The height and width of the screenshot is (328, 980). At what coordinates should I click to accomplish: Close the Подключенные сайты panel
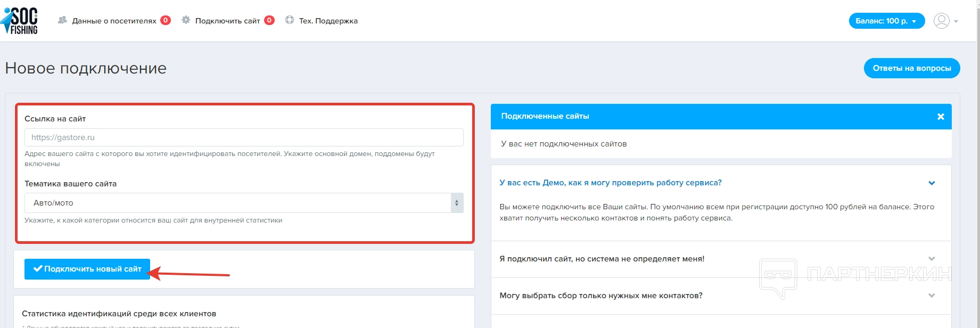click(x=940, y=117)
